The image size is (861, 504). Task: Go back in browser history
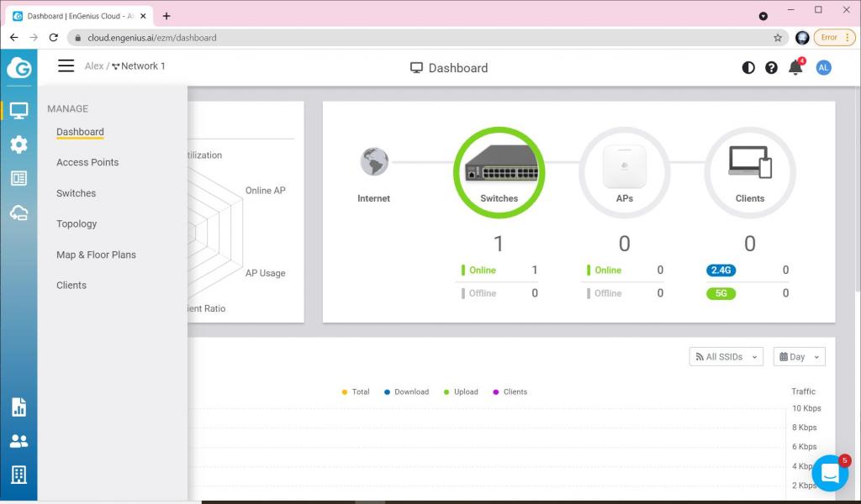[13, 38]
